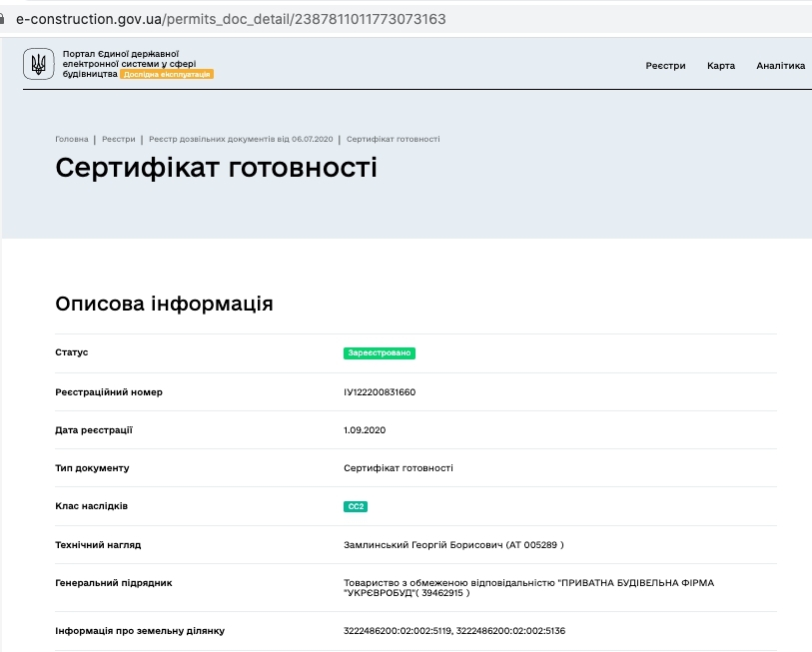Image resolution: width=812 pixels, height=652 pixels.
Task: Click the Зареєстровано status badge
Action: tap(380, 352)
